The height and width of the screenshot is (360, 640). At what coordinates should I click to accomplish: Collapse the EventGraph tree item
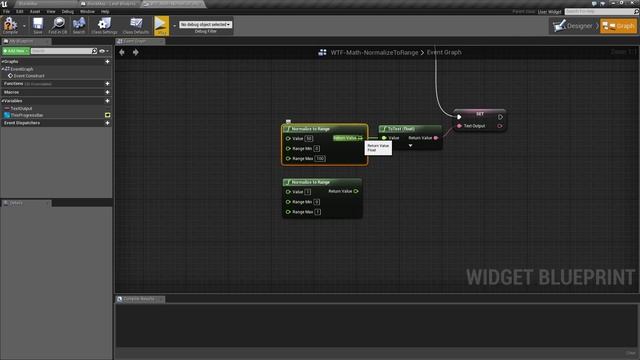click(x=2, y=69)
